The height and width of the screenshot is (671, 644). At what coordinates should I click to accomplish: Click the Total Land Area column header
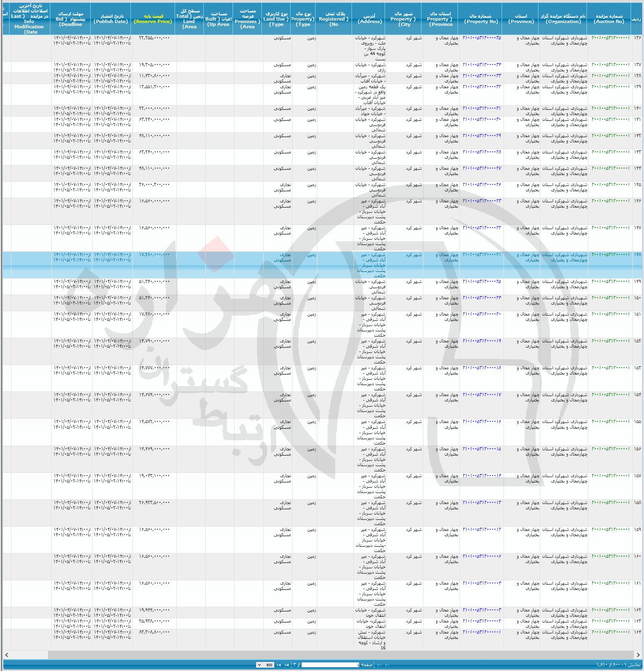[x=190, y=19]
